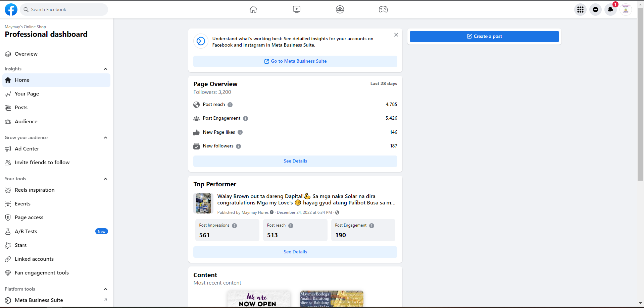The width and height of the screenshot is (644, 308).
Task: Open Your Page insights
Action: pyautogui.click(x=56, y=94)
